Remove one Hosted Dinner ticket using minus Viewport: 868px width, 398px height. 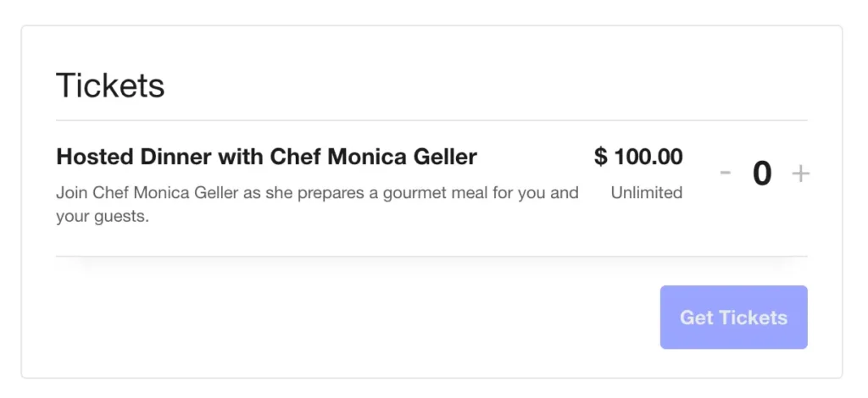click(725, 174)
